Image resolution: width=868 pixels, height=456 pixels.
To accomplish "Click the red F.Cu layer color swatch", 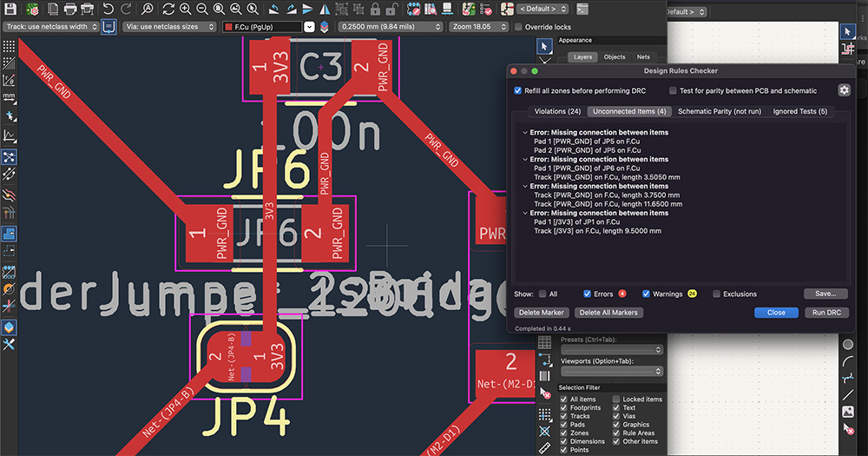I will (228, 27).
